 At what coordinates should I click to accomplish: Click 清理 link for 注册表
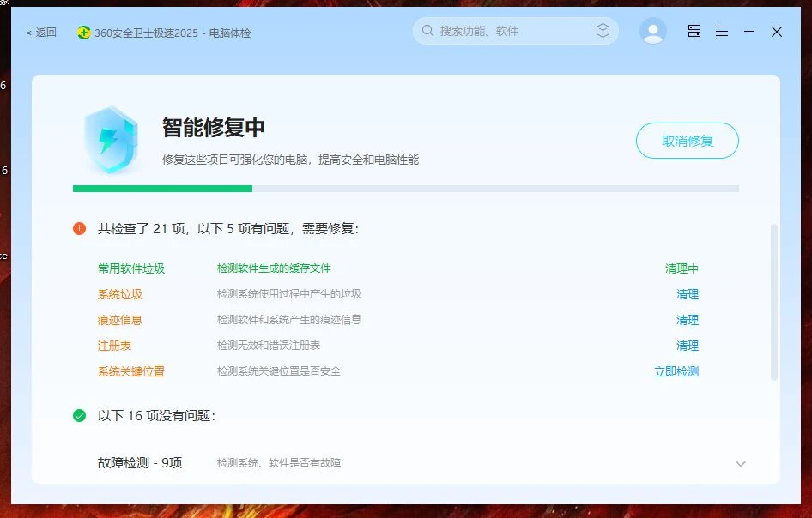click(x=688, y=346)
